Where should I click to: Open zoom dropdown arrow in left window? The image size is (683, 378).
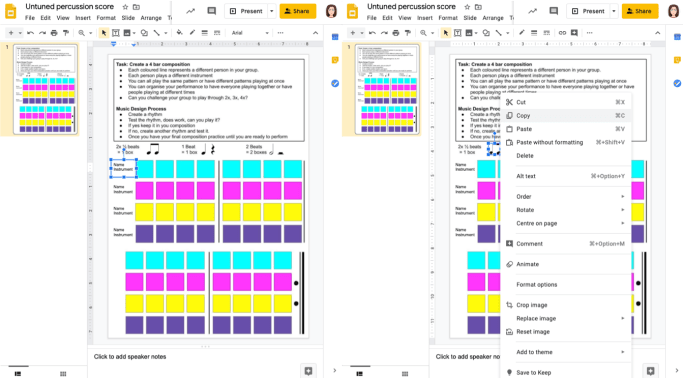pos(91,33)
